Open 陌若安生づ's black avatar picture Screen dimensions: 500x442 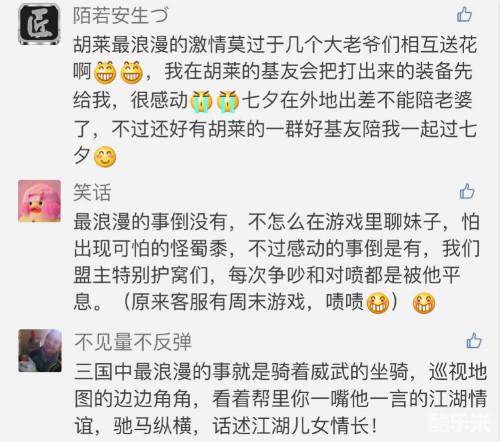[x=39, y=24]
